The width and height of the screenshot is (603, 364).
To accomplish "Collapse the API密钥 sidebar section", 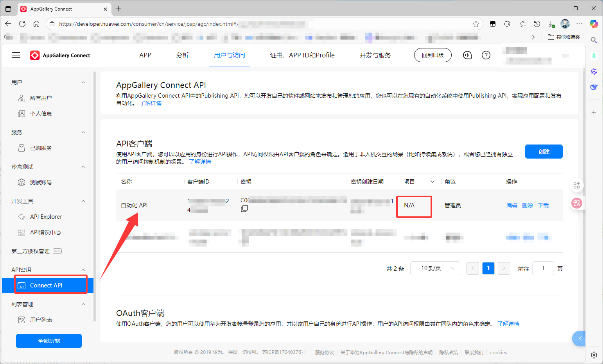I will coord(83,270).
